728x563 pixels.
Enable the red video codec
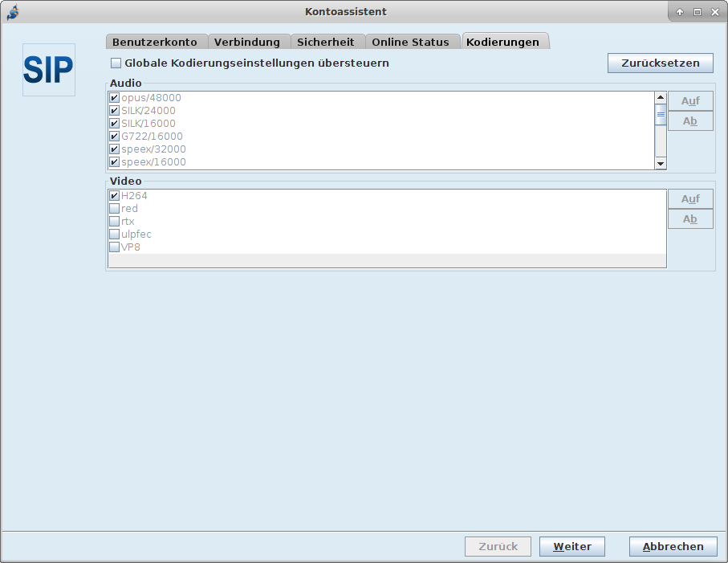click(x=114, y=209)
